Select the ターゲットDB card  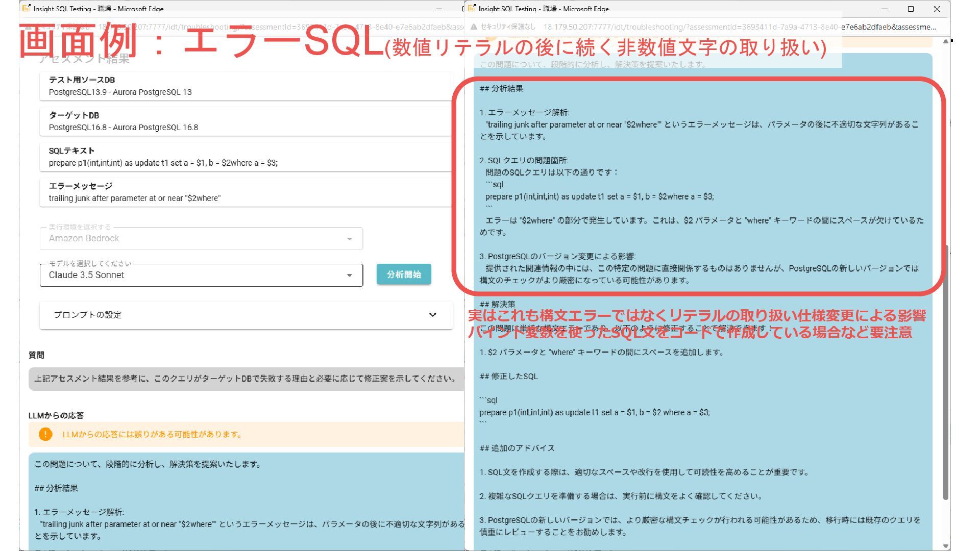pyautogui.click(x=245, y=121)
